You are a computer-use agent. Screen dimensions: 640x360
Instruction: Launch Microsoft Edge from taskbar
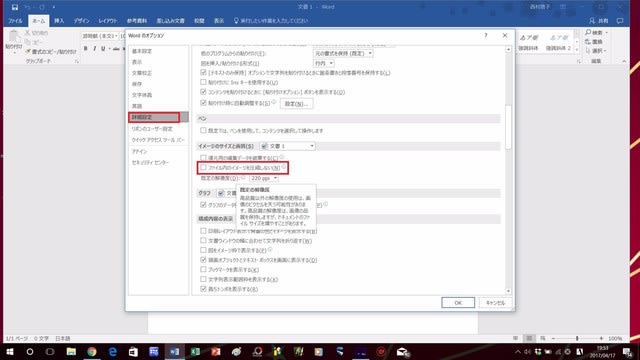[112, 351]
